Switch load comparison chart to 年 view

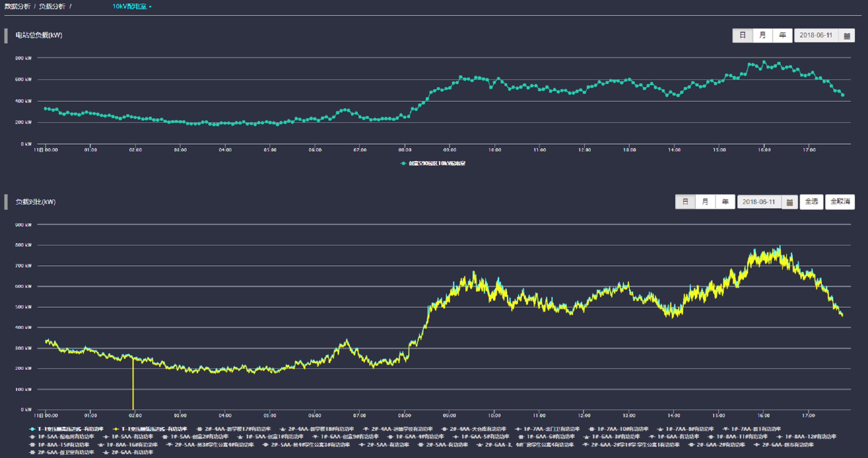click(x=725, y=202)
